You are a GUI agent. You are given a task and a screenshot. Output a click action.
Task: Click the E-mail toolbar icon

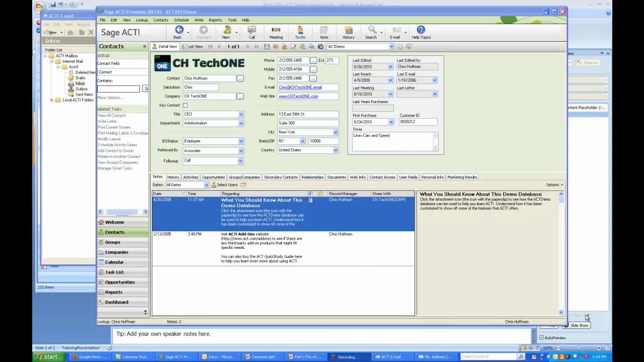click(x=395, y=32)
